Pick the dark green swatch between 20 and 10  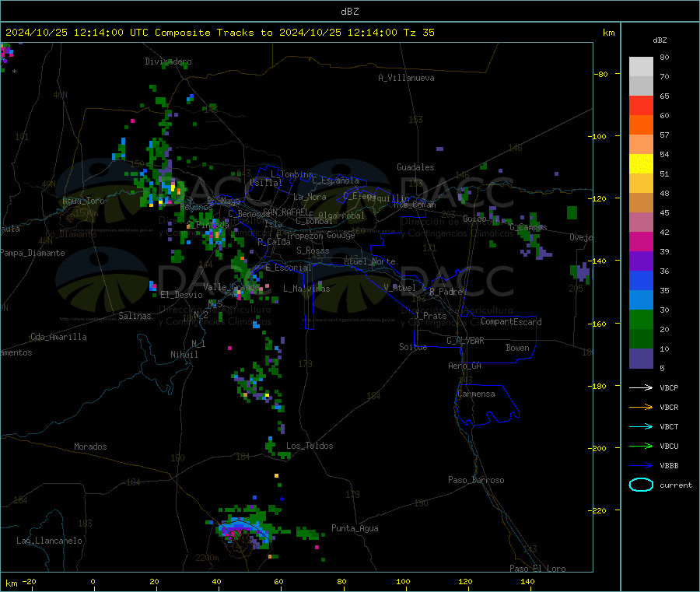641,339
